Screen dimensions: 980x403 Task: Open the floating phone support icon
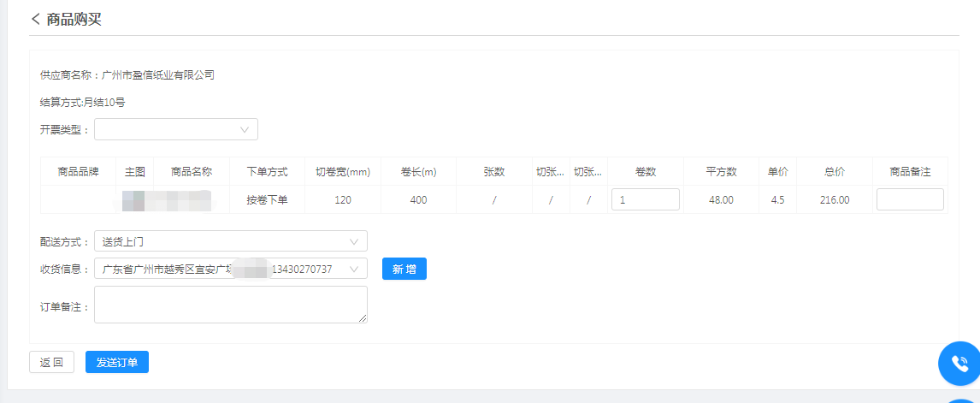(959, 364)
